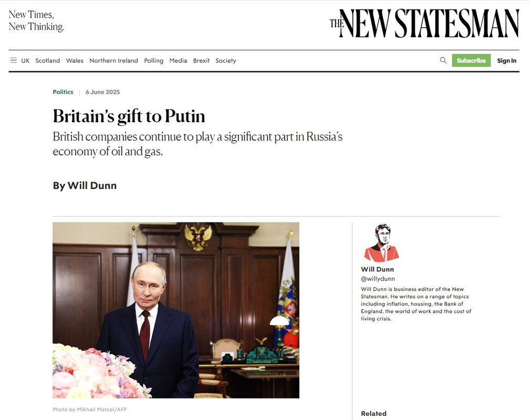
Task: Go to the Wales section
Action: click(x=75, y=60)
